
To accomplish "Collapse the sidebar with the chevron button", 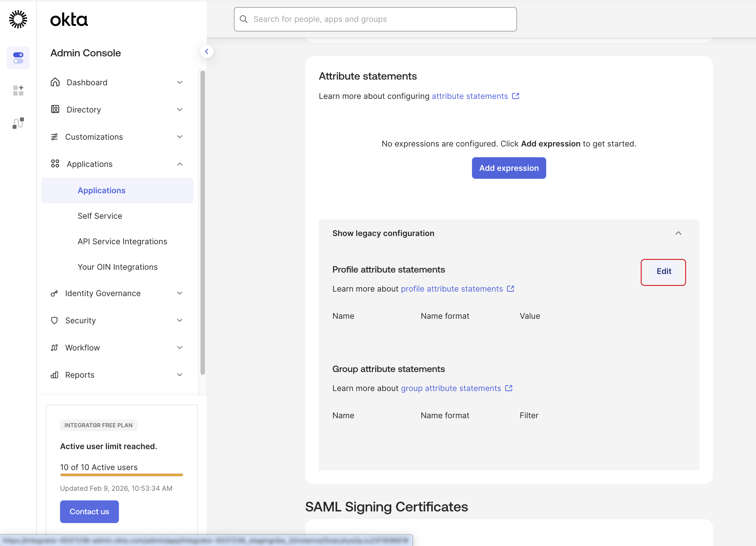I will coord(207,51).
